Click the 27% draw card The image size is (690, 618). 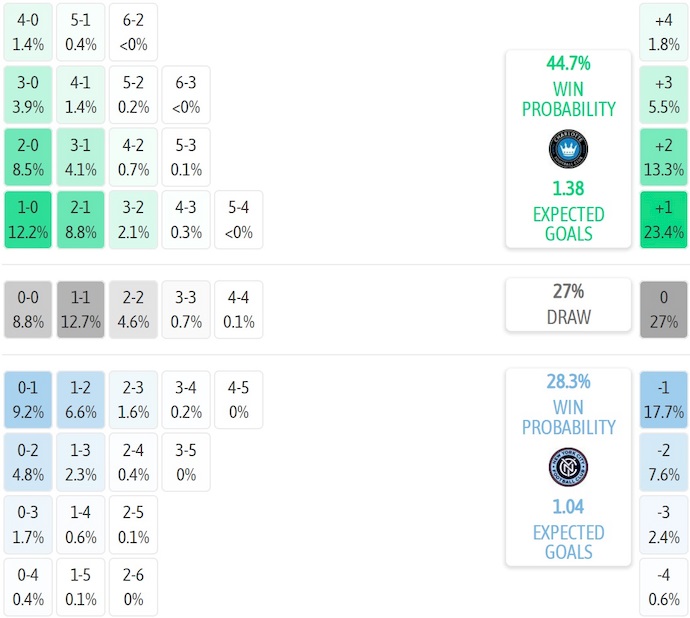568,305
